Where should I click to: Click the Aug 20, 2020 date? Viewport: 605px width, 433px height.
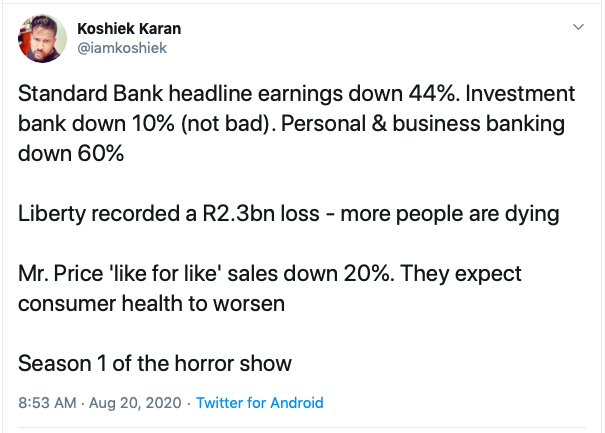(x=135, y=403)
